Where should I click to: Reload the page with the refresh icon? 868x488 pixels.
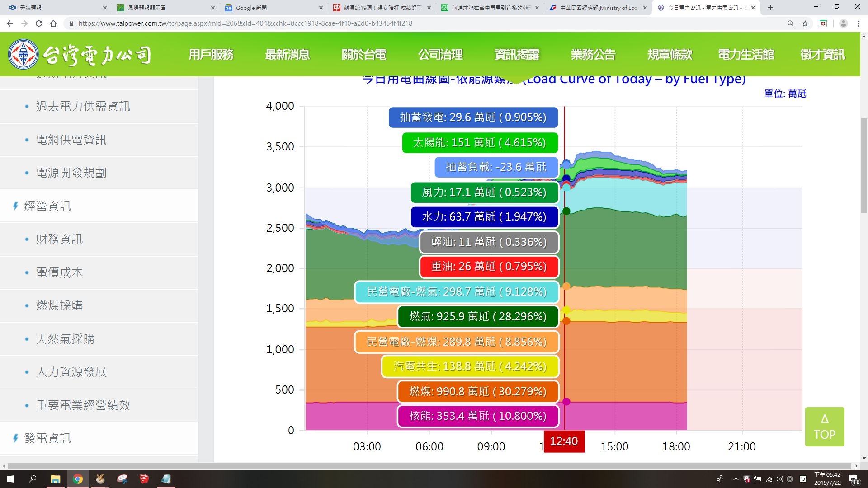(x=39, y=23)
